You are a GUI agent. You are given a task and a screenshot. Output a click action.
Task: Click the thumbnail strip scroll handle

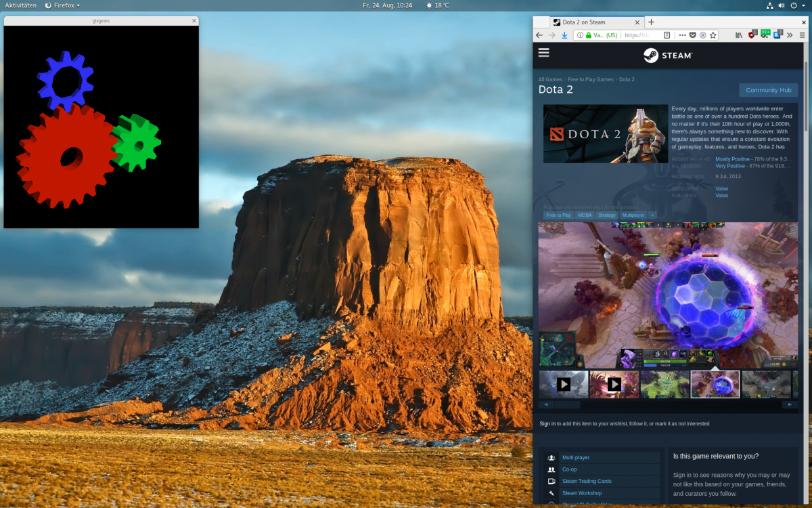click(567, 405)
